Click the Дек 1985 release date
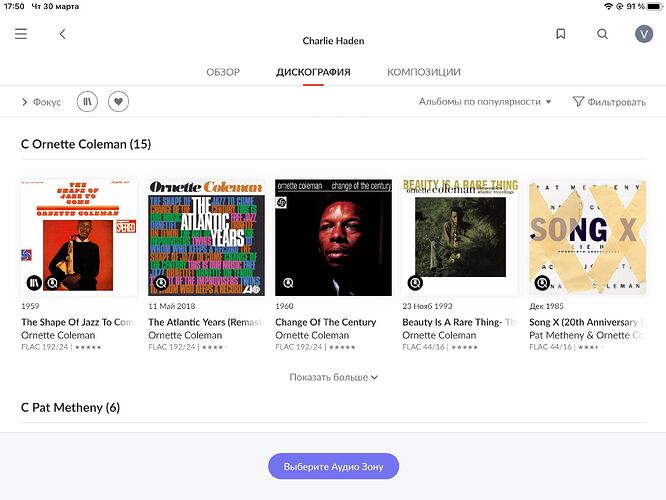Image resolution: width=666 pixels, height=500 pixels. (x=546, y=306)
